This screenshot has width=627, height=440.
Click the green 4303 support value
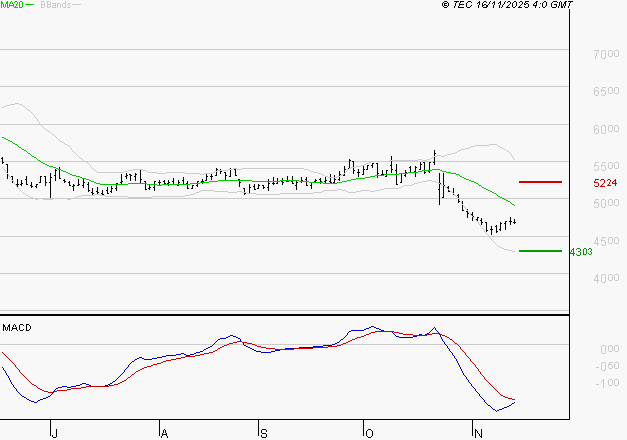click(x=581, y=252)
